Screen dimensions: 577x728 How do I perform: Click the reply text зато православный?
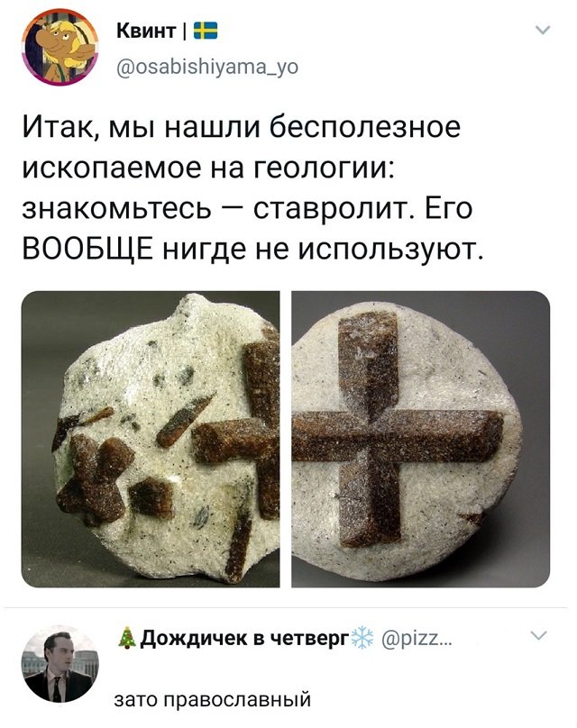(212, 699)
